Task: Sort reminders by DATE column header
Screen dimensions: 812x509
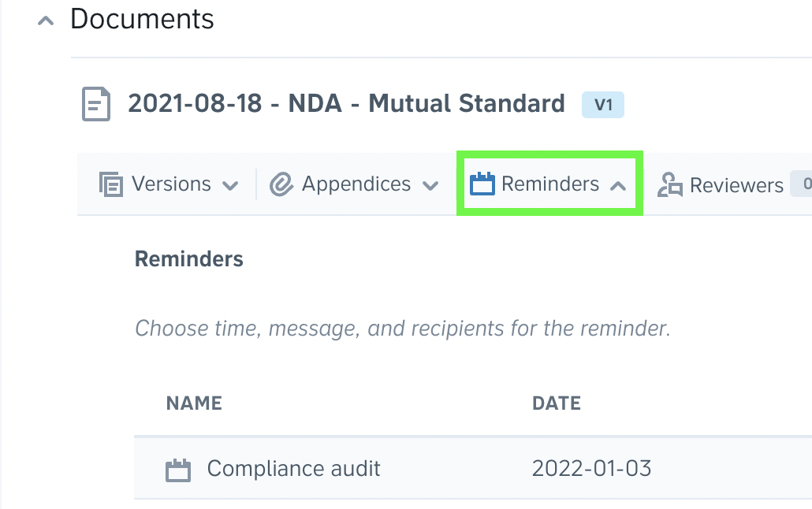Action: coord(557,403)
